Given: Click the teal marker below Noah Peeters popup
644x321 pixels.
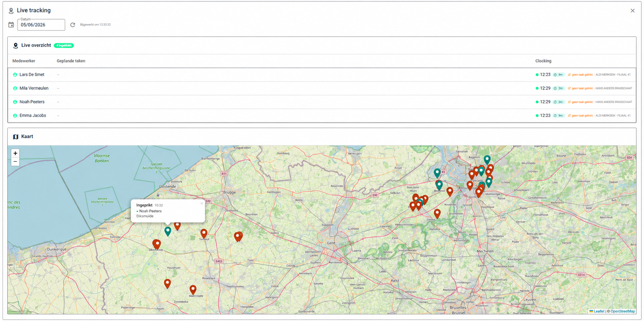Looking at the screenshot, I should 168,231.
